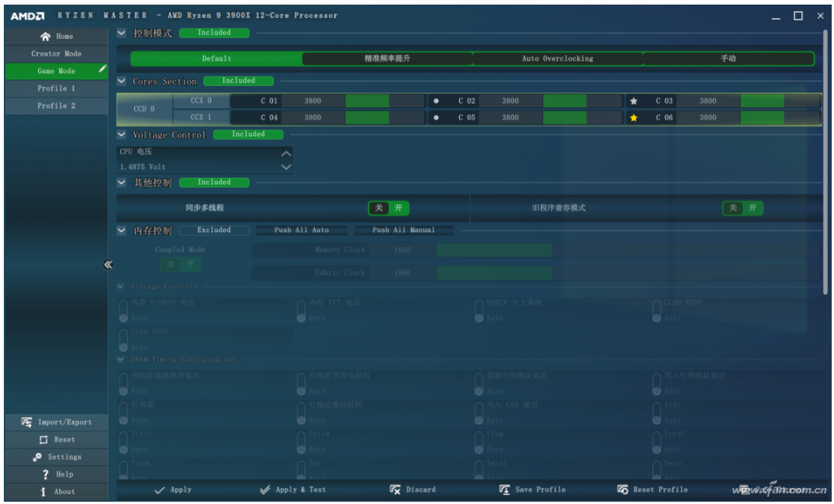The height and width of the screenshot is (504, 834).
Task: Open the Settings gear icon
Action: pyautogui.click(x=38, y=457)
